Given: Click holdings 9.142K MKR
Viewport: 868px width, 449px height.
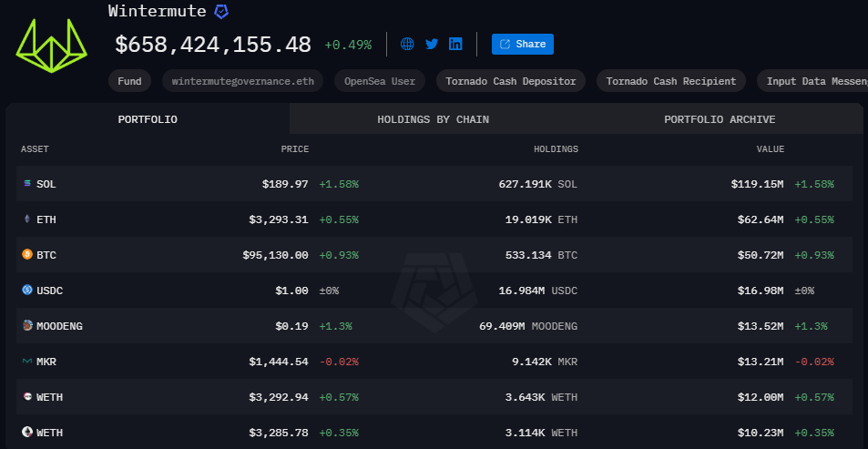Looking at the screenshot, I should [544, 362].
